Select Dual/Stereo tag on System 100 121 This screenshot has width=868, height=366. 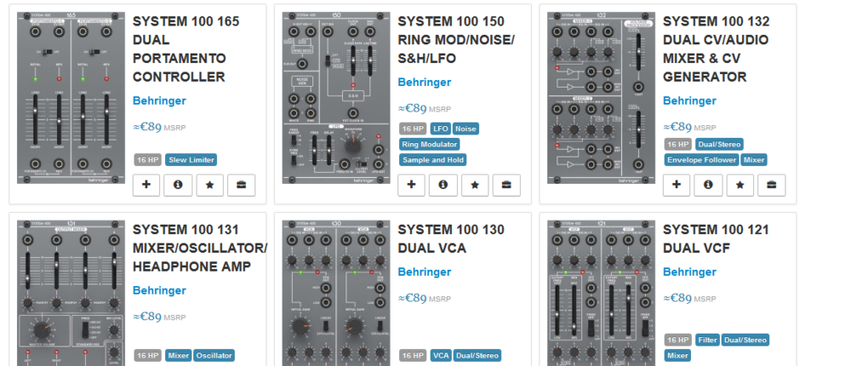tap(745, 340)
